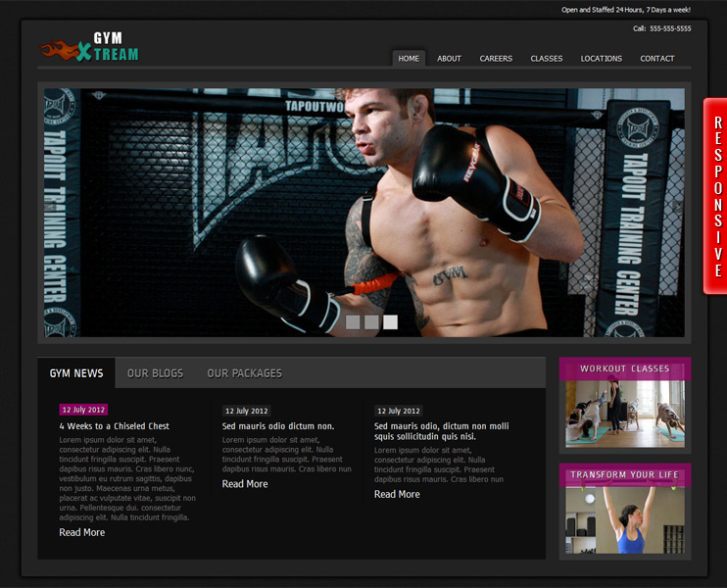Open the Careers menu item
727x588 pixels.
click(496, 59)
